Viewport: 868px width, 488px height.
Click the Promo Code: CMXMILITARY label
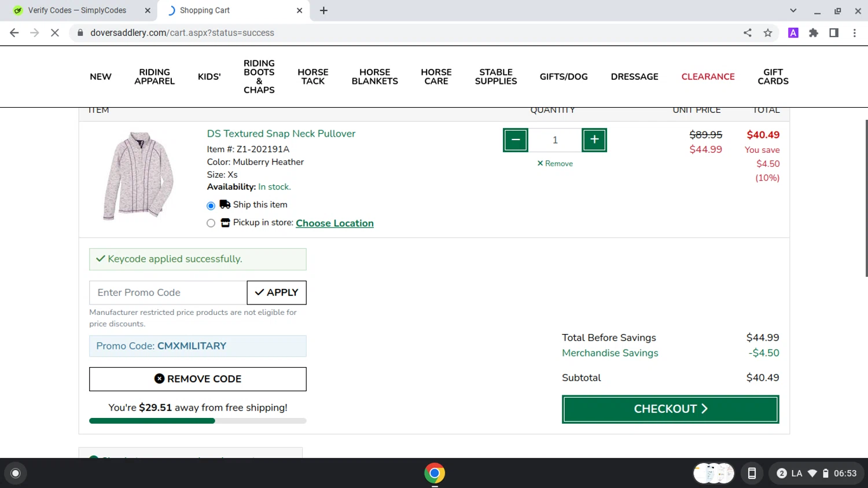click(198, 346)
